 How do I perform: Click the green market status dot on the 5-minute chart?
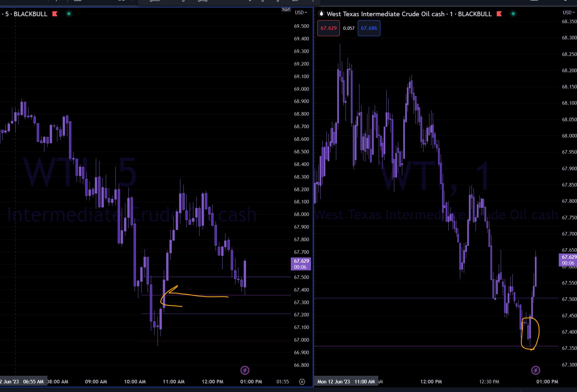[69, 14]
